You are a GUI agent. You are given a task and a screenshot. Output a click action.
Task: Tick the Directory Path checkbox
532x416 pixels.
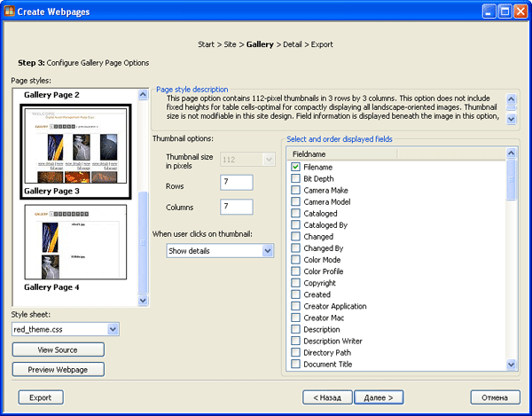[x=295, y=352]
